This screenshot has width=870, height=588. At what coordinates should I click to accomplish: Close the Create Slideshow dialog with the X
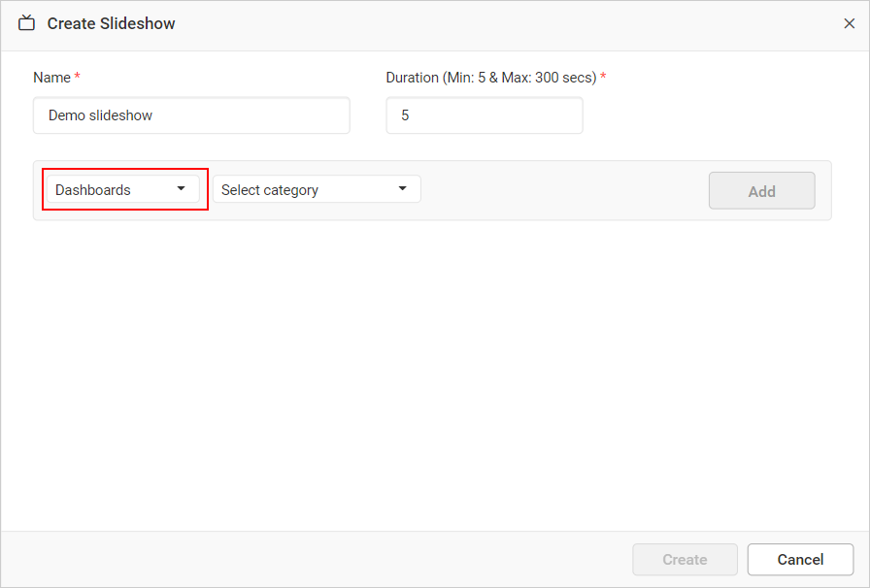coord(850,22)
